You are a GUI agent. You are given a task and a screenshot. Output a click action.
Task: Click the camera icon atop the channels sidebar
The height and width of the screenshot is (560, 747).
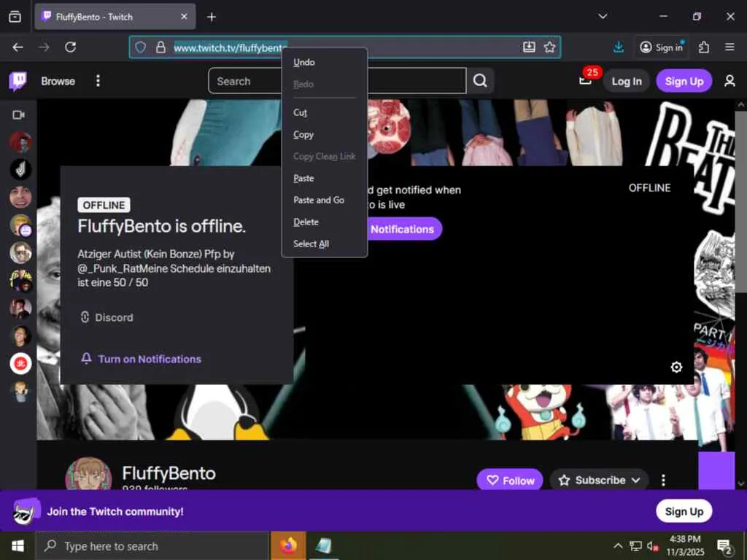(18, 114)
